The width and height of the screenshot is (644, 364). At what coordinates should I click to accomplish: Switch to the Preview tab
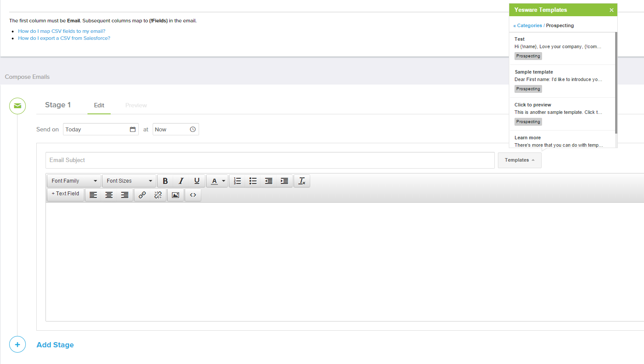click(x=136, y=105)
